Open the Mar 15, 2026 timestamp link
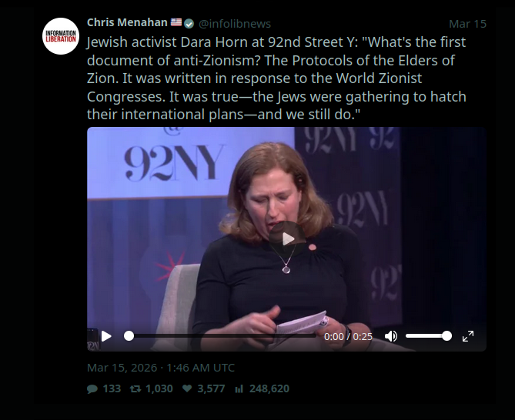Image resolution: width=515 pixels, height=420 pixels. coord(161,368)
